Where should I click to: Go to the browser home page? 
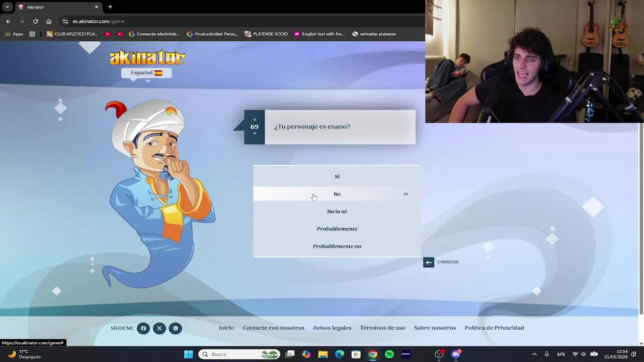pos(49,21)
